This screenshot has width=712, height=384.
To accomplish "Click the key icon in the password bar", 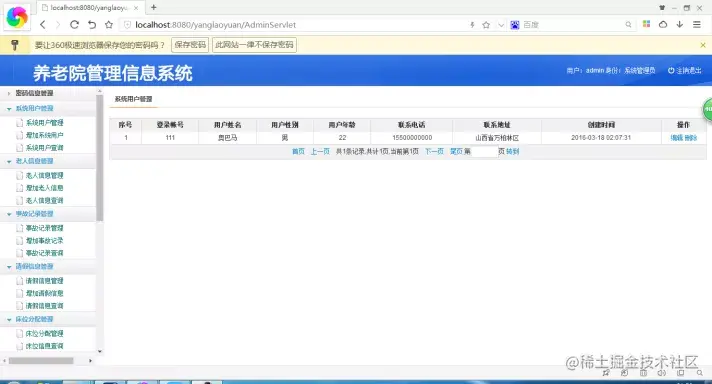I will tap(15, 45).
